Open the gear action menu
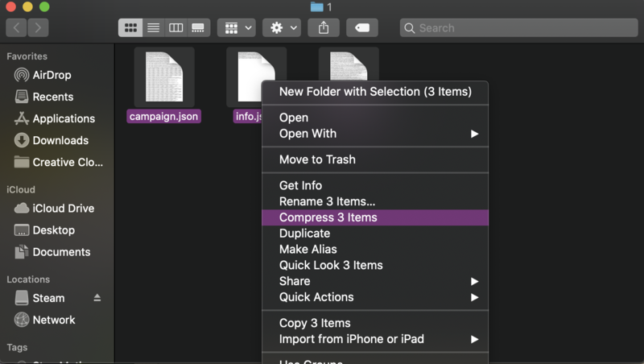This screenshot has height=364, width=644. [283, 28]
